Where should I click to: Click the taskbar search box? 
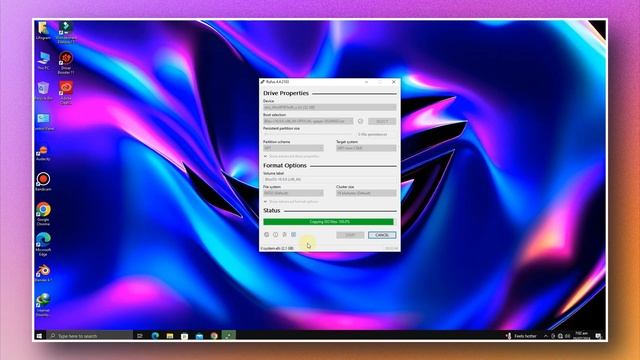click(90, 336)
